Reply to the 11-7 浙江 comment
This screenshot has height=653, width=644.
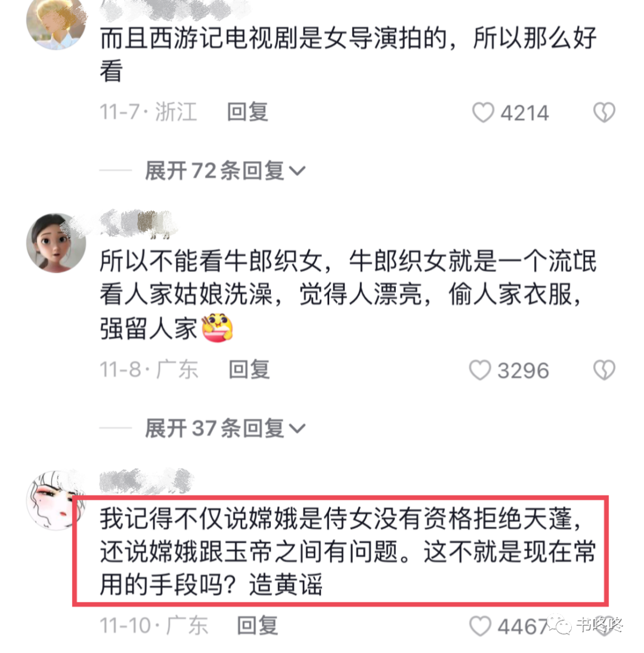pyautogui.click(x=247, y=112)
